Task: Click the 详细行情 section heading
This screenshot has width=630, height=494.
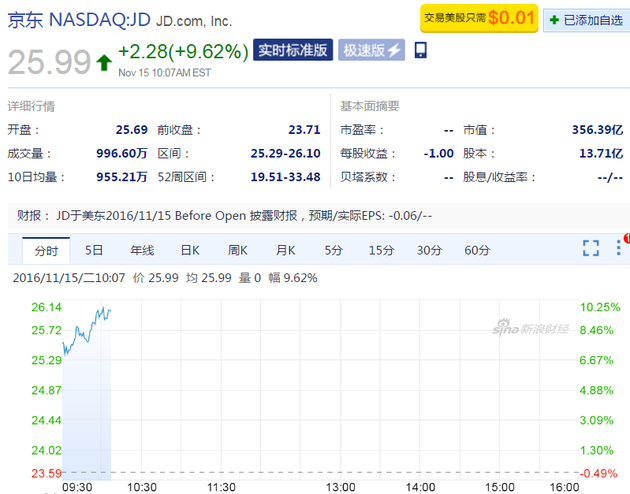Action: pyautogui.click(x=31, y=106)
